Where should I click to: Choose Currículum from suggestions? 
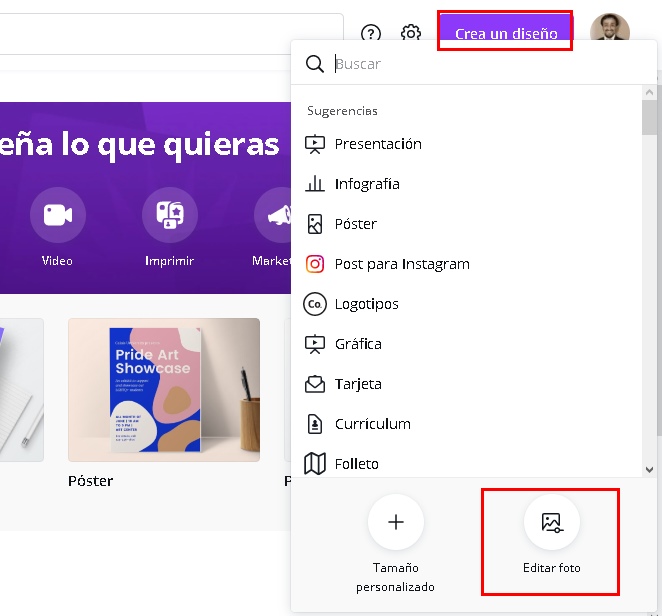[x=372, y=424]
